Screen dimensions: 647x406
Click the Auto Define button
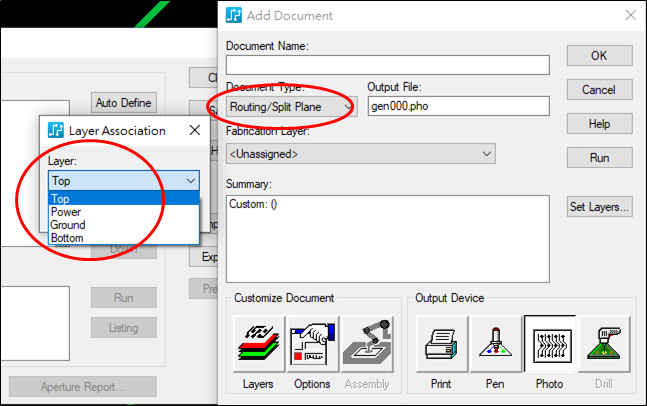[x=123, y=102]
